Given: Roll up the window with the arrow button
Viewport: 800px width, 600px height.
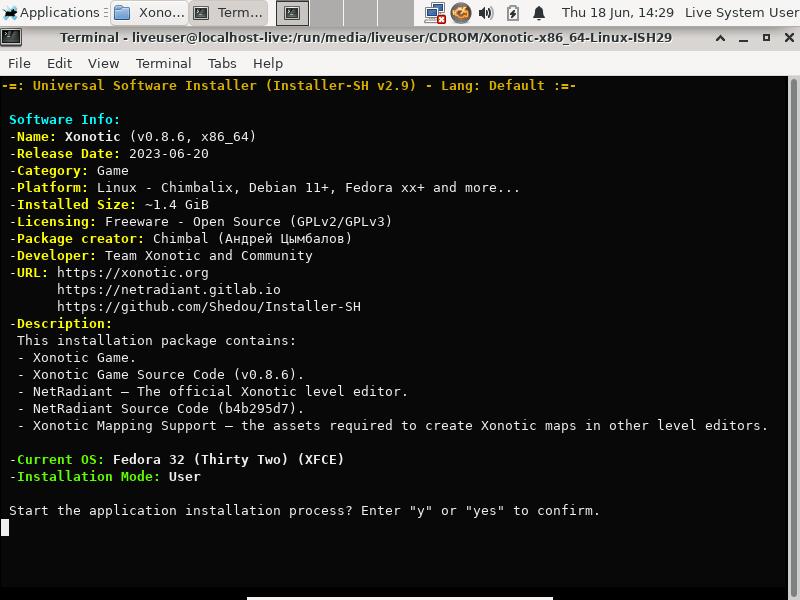Looking at the screenshot, I should click(x=720, y=38).
